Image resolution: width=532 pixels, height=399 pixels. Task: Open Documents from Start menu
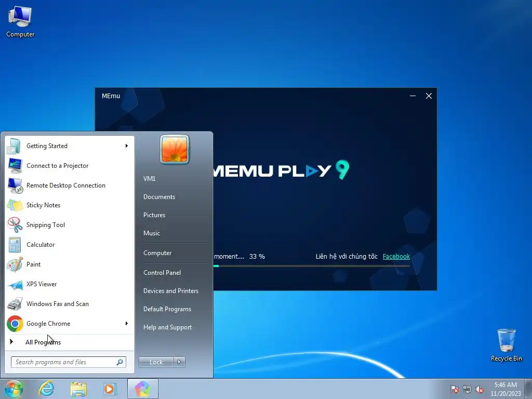[x=159, y=197]
